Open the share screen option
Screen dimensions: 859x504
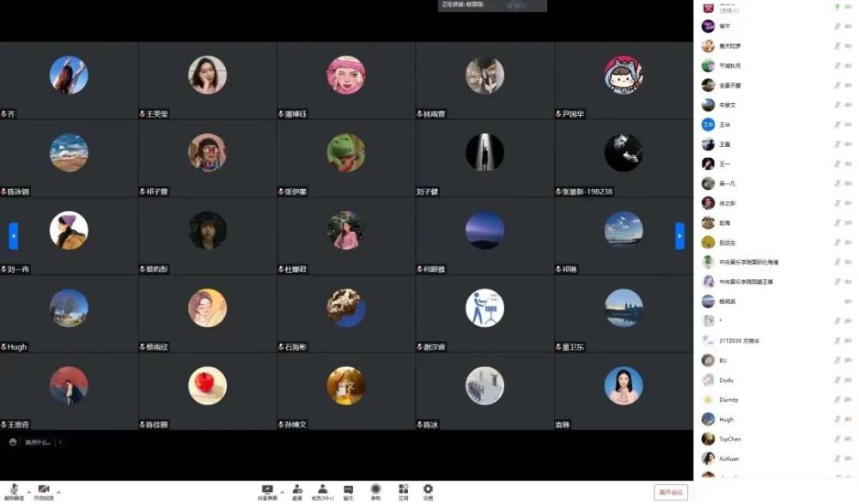pyautogui.click(x=267, y=489)
